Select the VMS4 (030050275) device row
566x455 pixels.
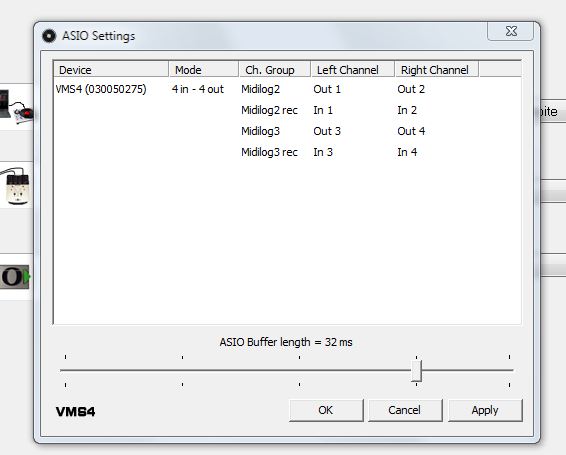click(101, 89)
